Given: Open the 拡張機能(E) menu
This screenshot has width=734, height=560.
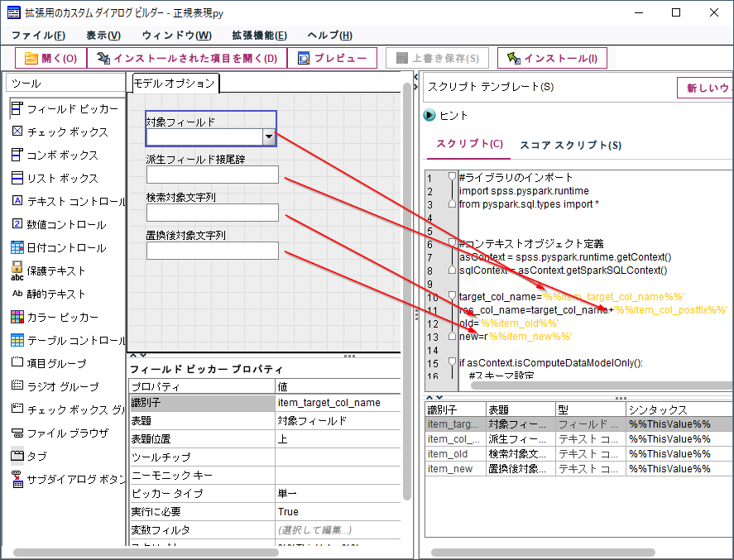Looking at the screenshot, I should coord(259,35).
